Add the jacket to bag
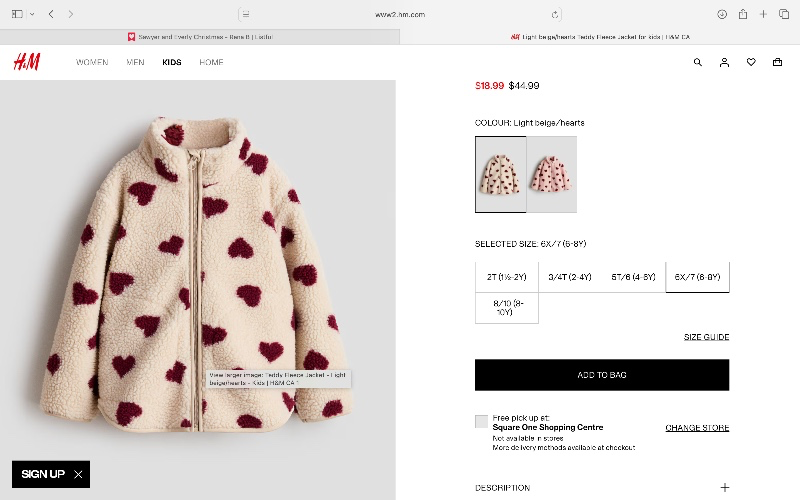800x500 pixels. tap(602, 375)
